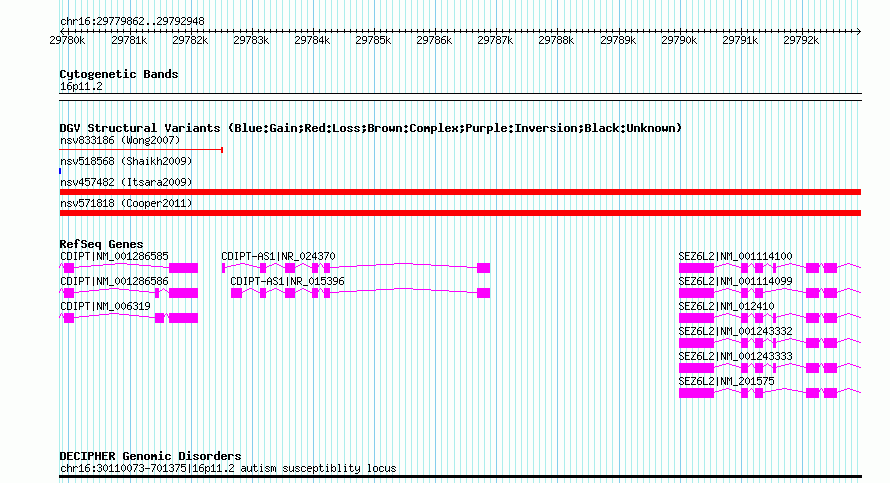Click the 29780k ruler tick label
Screen dimensions: 890x483
pyautogui.click(x=67, y=40)
